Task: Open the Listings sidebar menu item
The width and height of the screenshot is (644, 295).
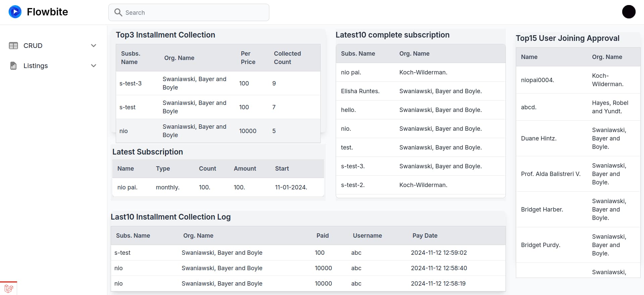Action: point(36,66)
